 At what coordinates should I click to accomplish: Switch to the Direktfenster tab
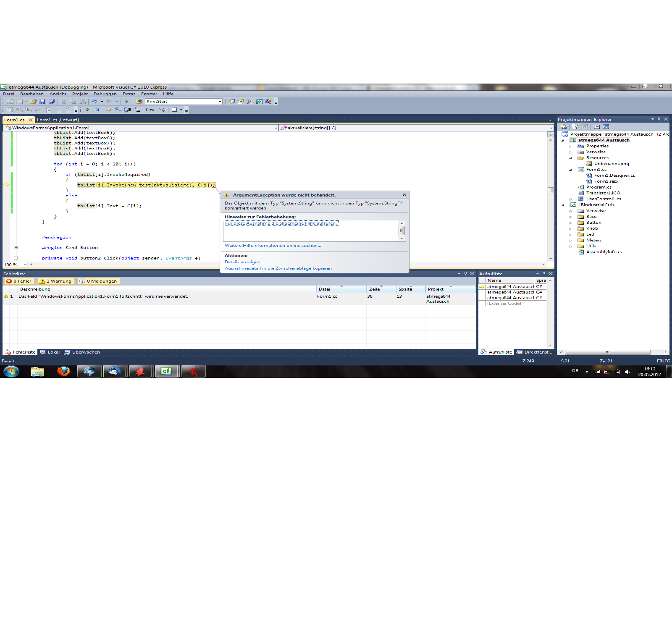535,352
